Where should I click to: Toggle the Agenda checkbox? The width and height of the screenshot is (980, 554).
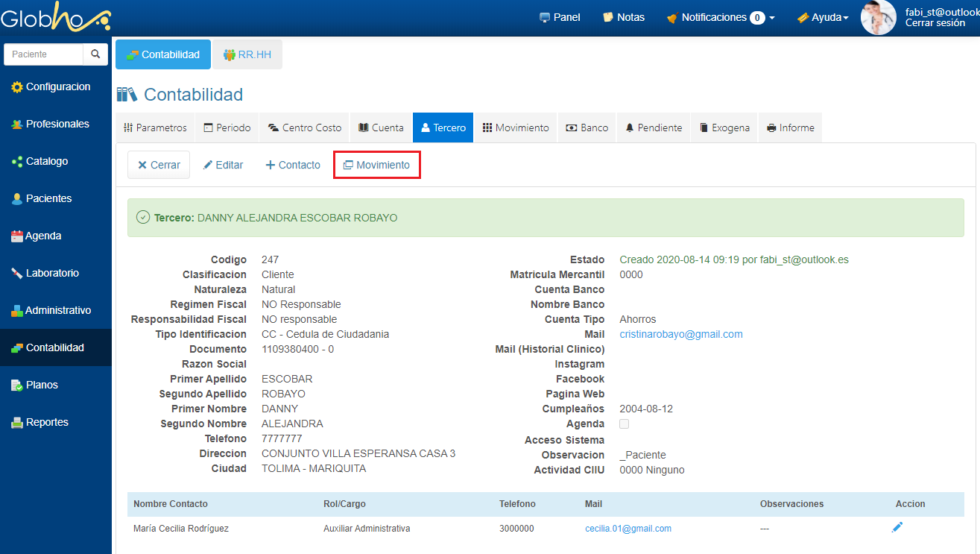pos(624,424)
